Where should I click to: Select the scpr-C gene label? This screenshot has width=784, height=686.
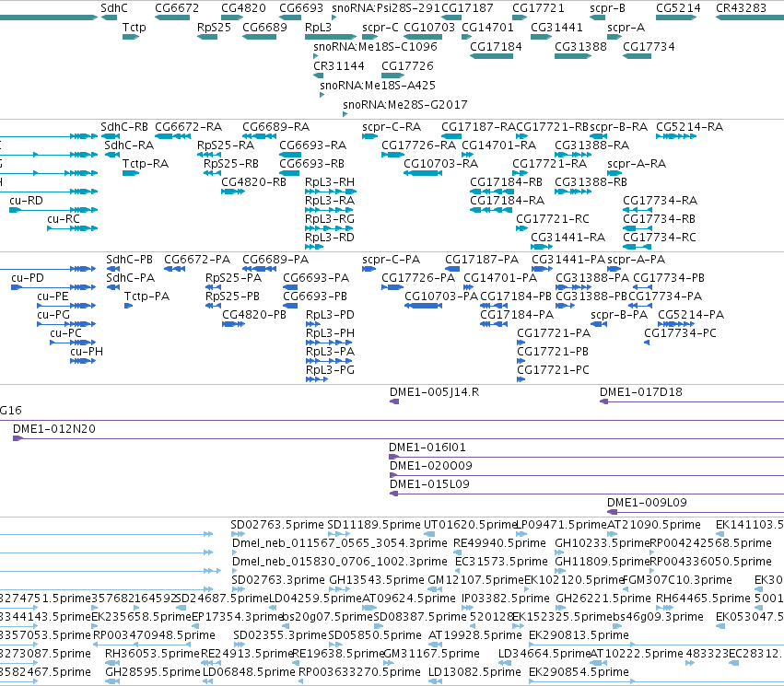pos(380,28)
